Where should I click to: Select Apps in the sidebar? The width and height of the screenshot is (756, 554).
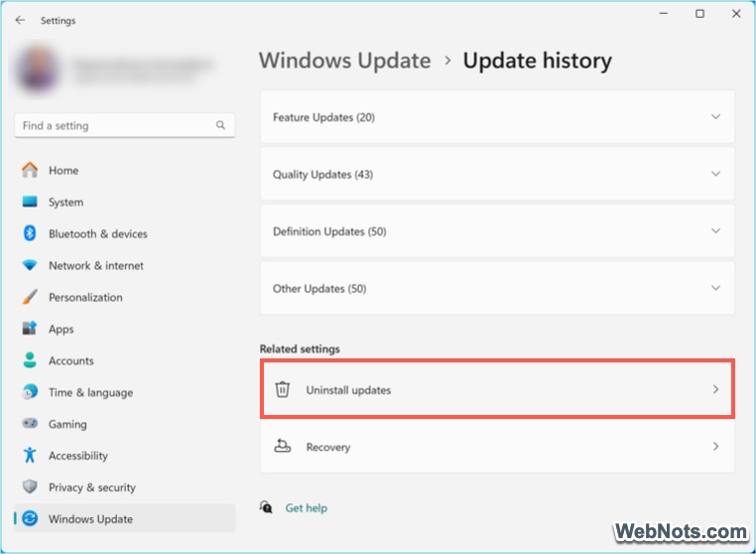124,329
